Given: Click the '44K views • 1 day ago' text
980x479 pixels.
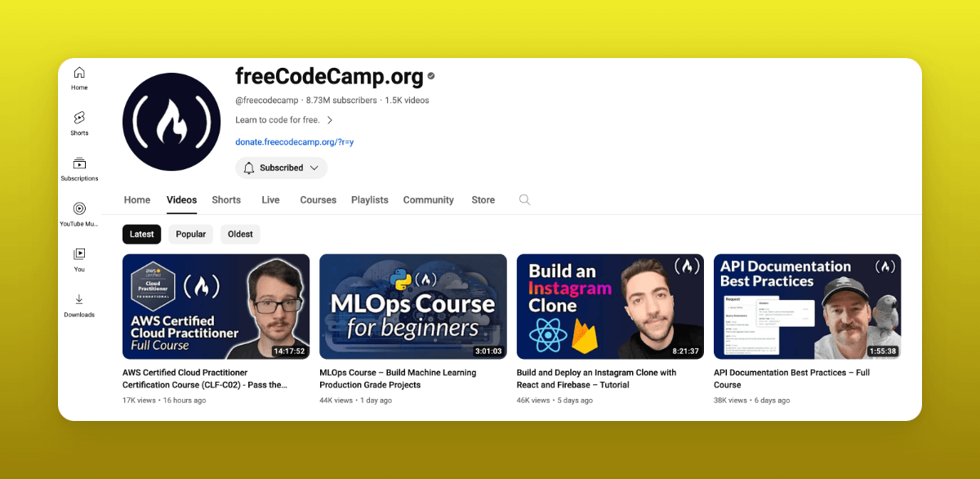Looking at the screenshot, I should [356, 401].
